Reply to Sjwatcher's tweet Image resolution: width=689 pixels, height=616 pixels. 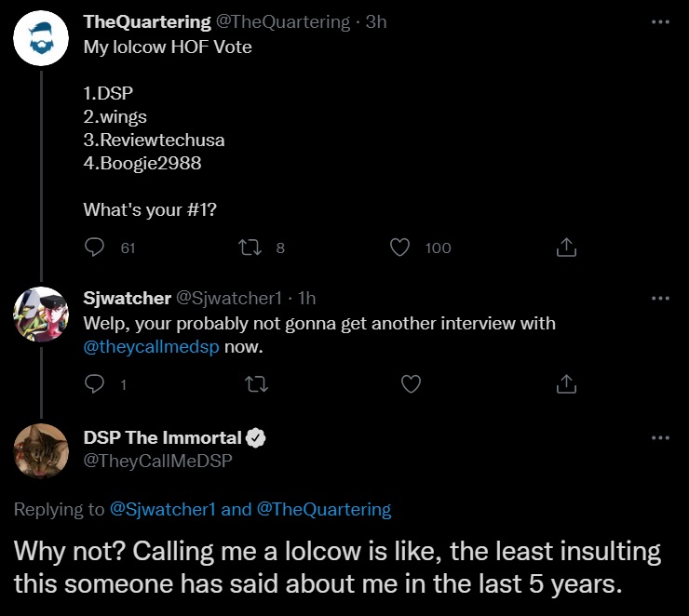(94, 383)
